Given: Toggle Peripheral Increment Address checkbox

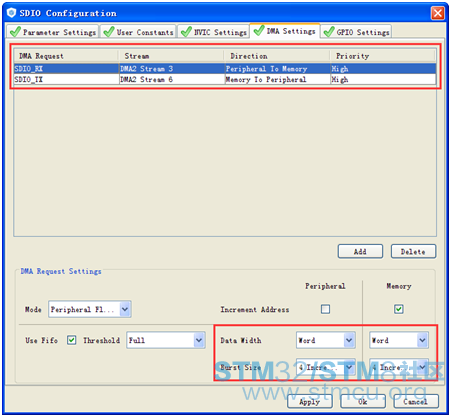Looking at the screenshot, I should point(325,309).
